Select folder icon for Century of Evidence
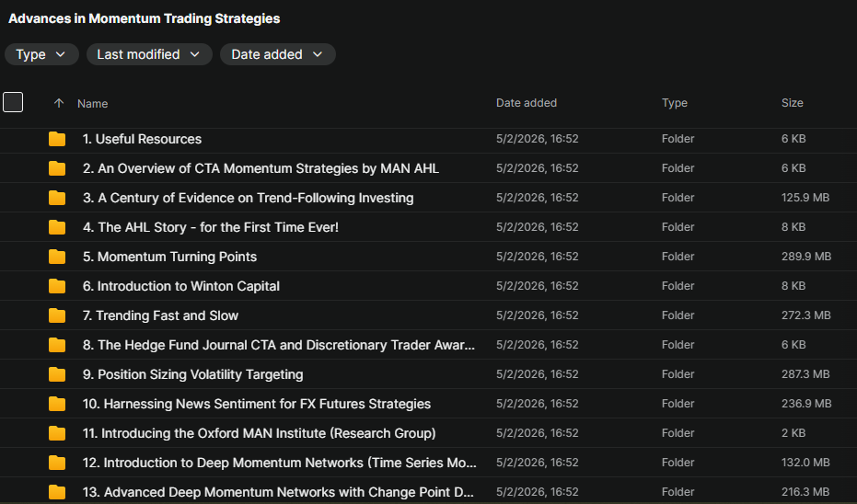The image size is (857, 504). [x=57, y=199]
